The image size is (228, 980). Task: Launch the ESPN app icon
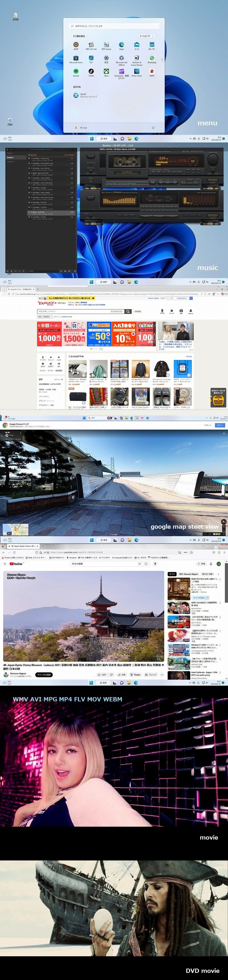point(152,71)
